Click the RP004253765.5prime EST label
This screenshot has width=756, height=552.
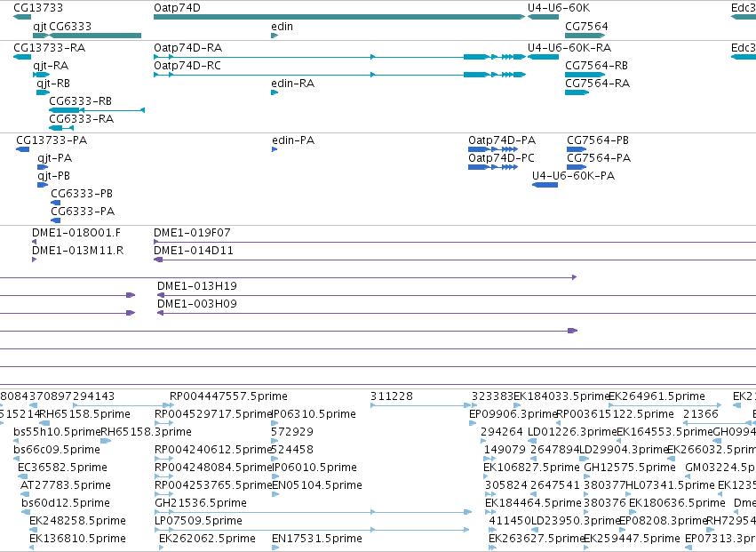(213, 486)
